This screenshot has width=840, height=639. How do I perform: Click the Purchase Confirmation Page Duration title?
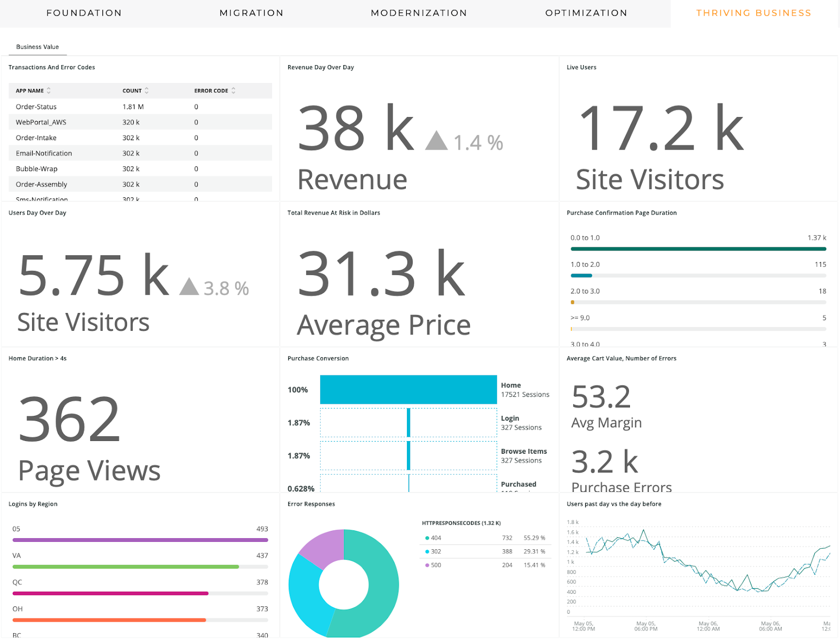pyautogui.click(x=622, y=213)
